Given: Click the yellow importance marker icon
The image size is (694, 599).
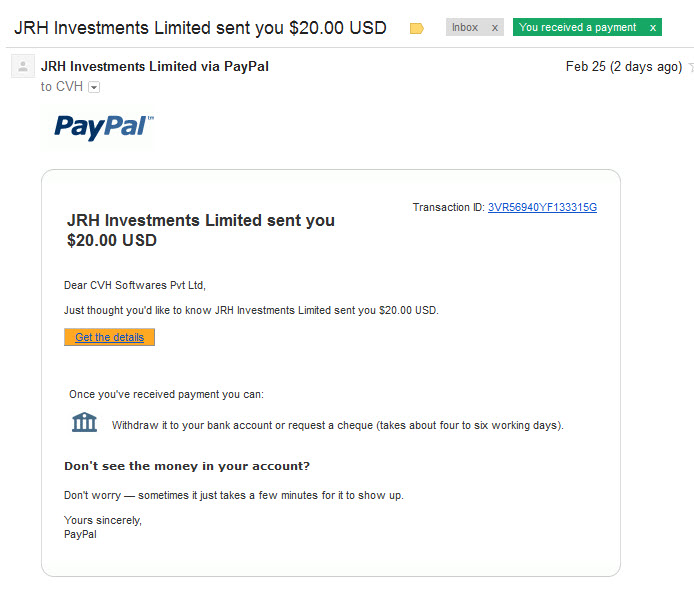Looking at the screenshot, I should [x=416, y=29].
